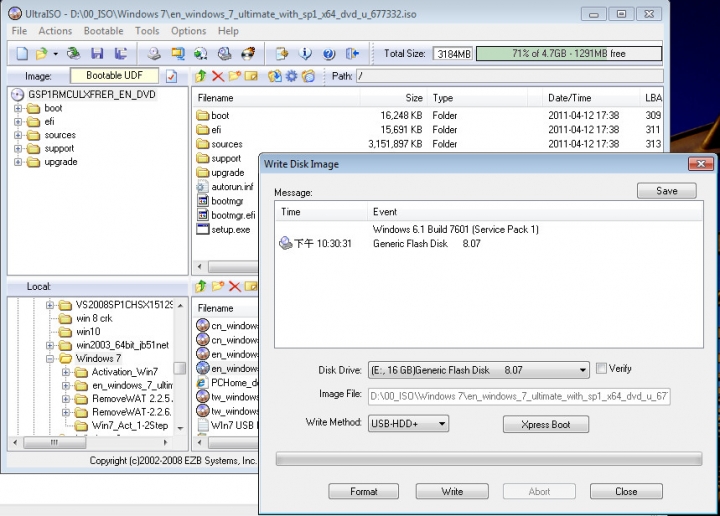The height and width of the screenshot is (516, 720).
Task: Click the Compress ISO toolbar icon
Action: click(178, 54)
